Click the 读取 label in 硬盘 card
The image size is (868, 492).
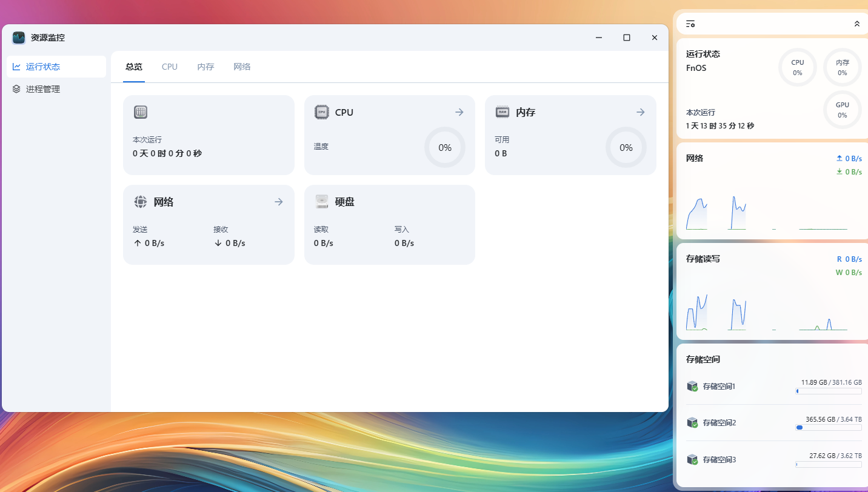[321, 230]
